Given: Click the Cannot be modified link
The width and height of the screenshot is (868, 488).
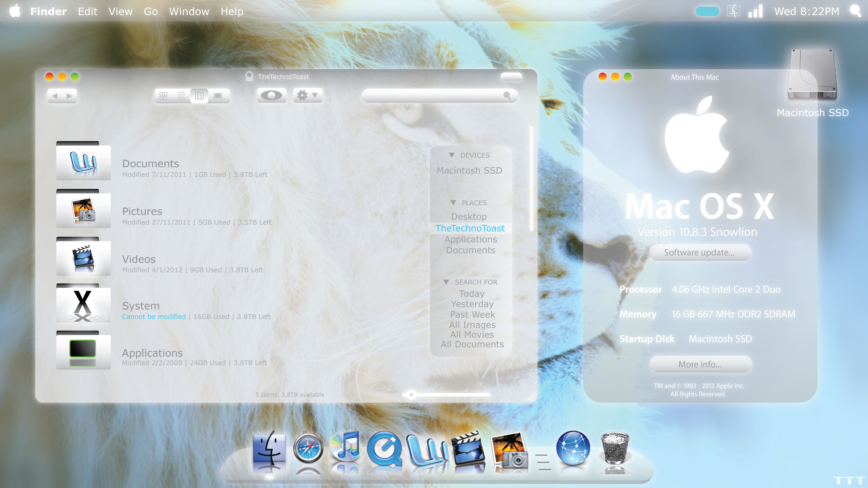Looking at the screenshot, I should [154, 317].
